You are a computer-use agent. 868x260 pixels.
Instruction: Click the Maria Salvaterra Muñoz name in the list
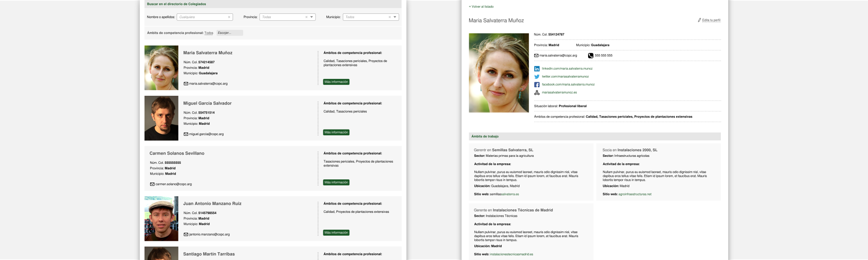point(208,53)
